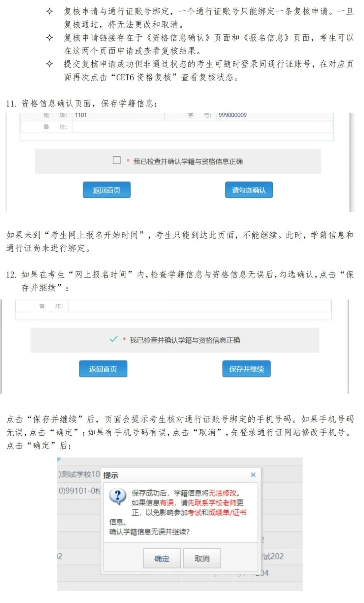Viewport: 364px width, 603px height.
Task: Close the 提示 dialog with the X
Action: pos(253,475)
